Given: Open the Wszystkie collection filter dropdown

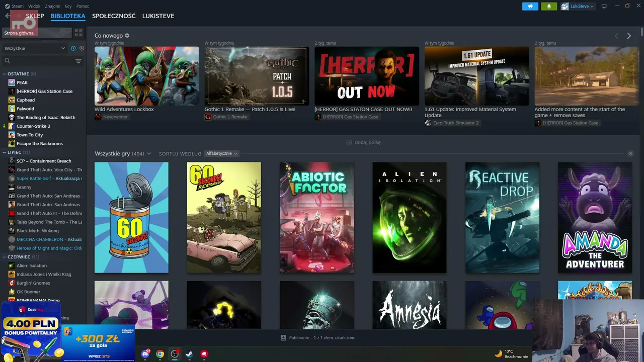Looking at the screenshot, I should [x=35, y=48].
